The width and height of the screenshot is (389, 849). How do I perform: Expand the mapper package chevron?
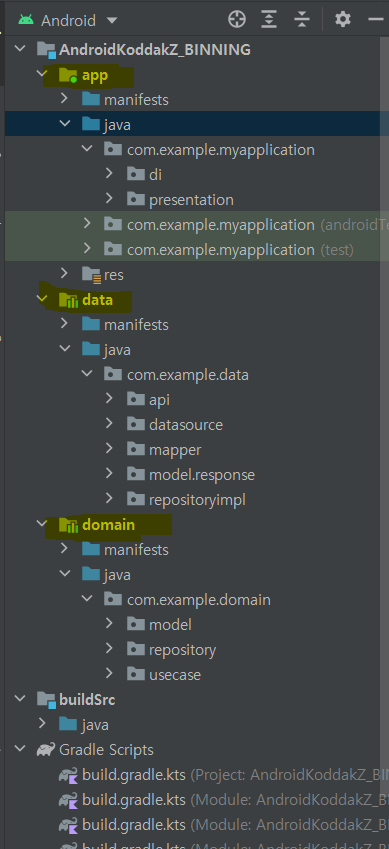tap(109, 449)
